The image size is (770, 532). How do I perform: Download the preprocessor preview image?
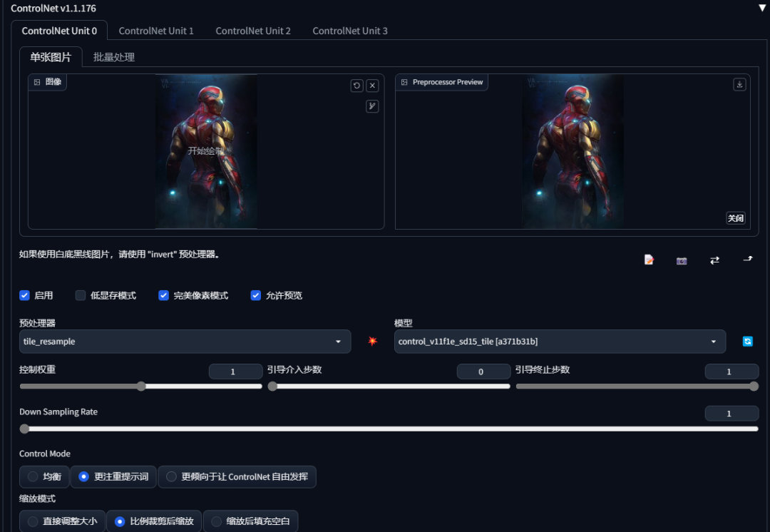tap(739, 84)
